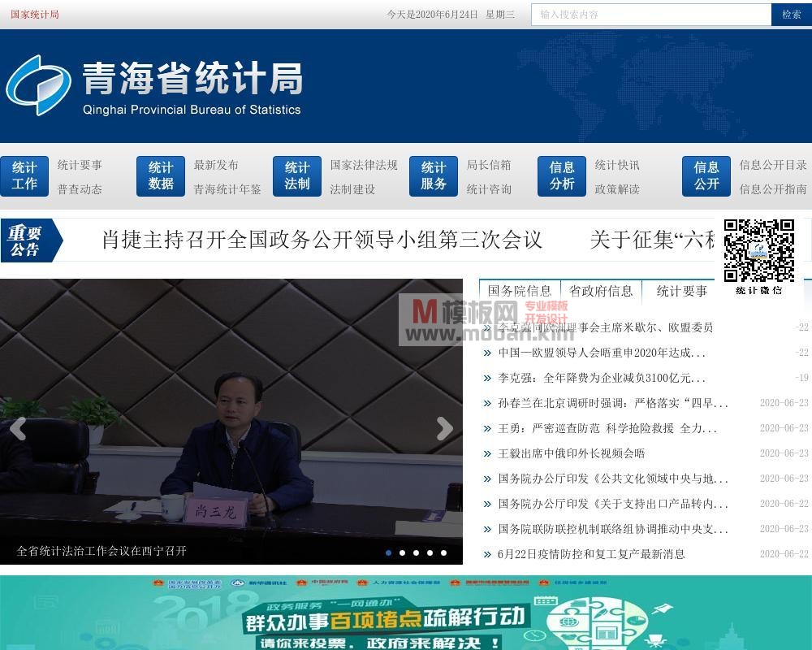Select the fifth carousel dot
Screen dimensions: 812x650
[444, 552]
